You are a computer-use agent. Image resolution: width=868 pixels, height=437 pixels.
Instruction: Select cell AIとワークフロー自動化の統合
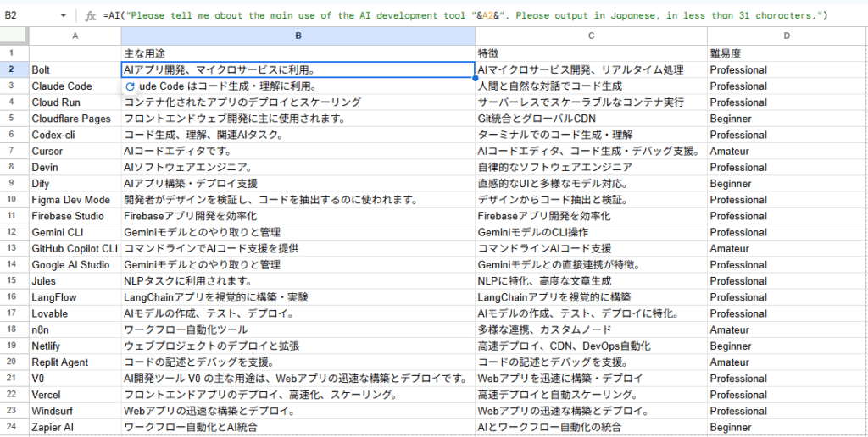[x=591, y=428]
